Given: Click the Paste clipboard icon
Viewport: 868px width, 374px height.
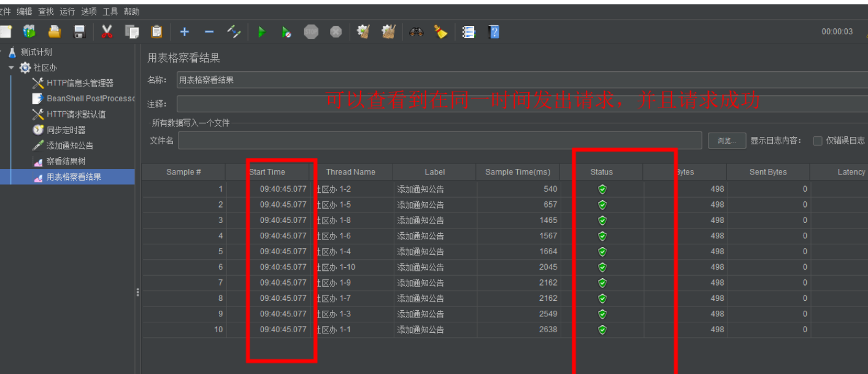Looking at the screenshot, I should [156, 31].
